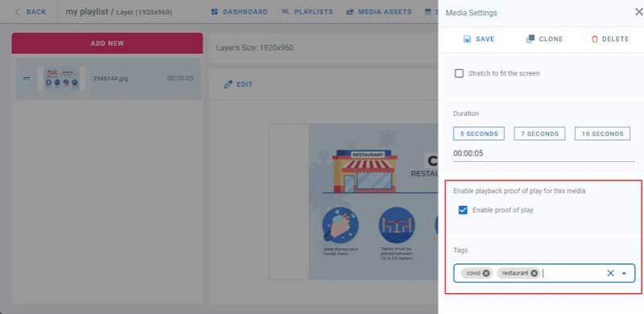Click the Media Settings heading
Image resolution: width=644 pixels, height=314 pixels.
(471, 13)
